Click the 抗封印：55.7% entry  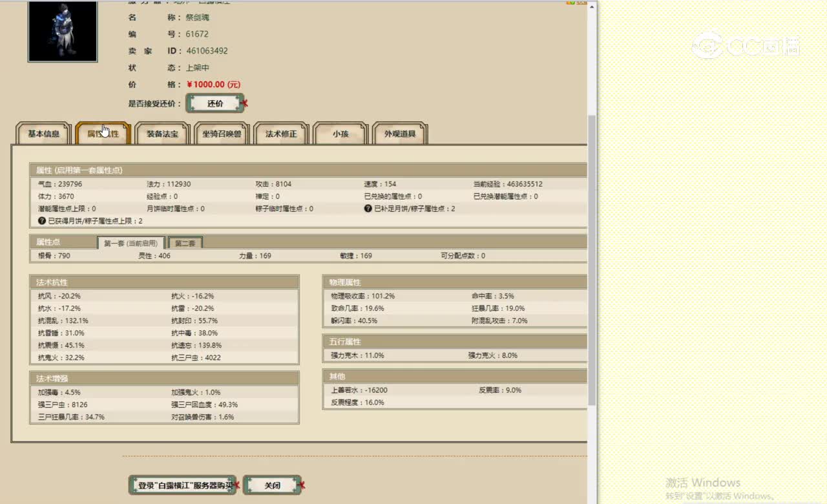coord(194,320)
